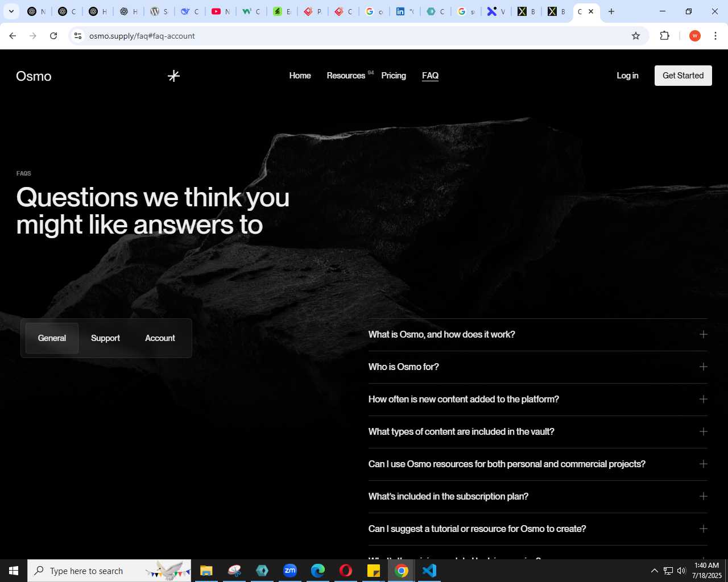This screenshot has width=728, height=582.
Task: Close the current active browser tab
Action: [x=591, y=11]
